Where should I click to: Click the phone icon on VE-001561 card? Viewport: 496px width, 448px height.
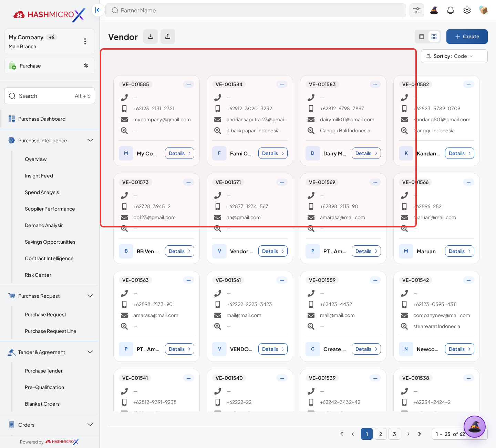click(218, 293)
